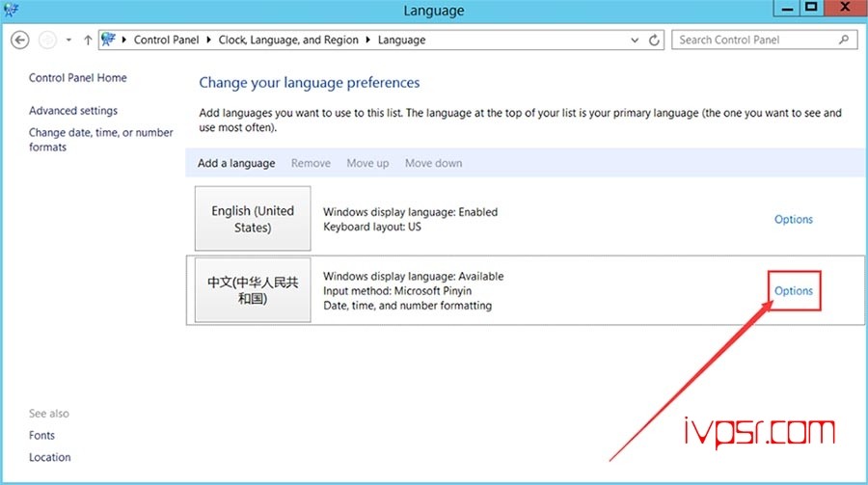Open the address bar history dropdown
The width and height of the screenshot is (868, 485).
tap(635, 40)
